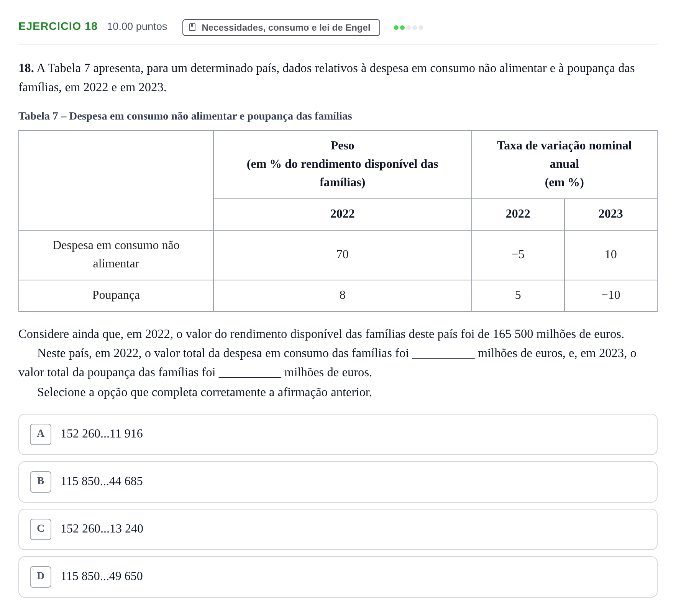This screenshot has width=676, height=616.
Task: Select option B: 115 850...44 685
Action: [x=338, y=482]
